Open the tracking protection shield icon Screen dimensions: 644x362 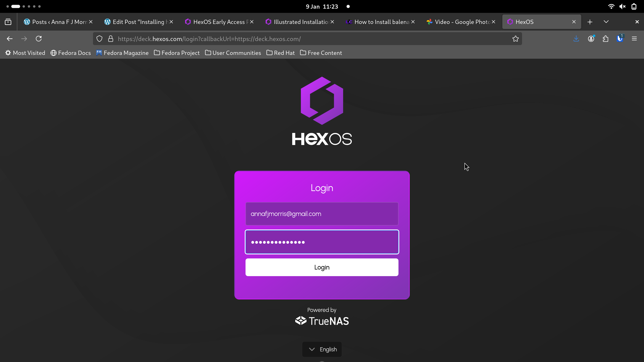pyautogui.click(x=99, y=39)
